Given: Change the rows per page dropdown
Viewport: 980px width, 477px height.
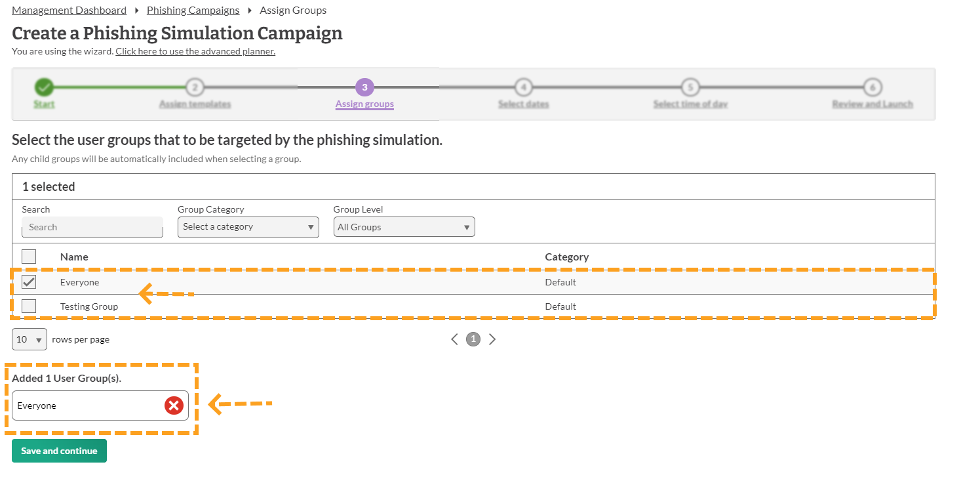Looking at the screenshot, I should pos(29,340).
